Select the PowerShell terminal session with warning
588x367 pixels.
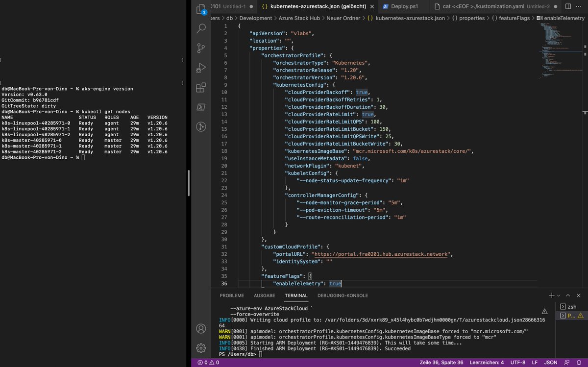pos(571,316)
